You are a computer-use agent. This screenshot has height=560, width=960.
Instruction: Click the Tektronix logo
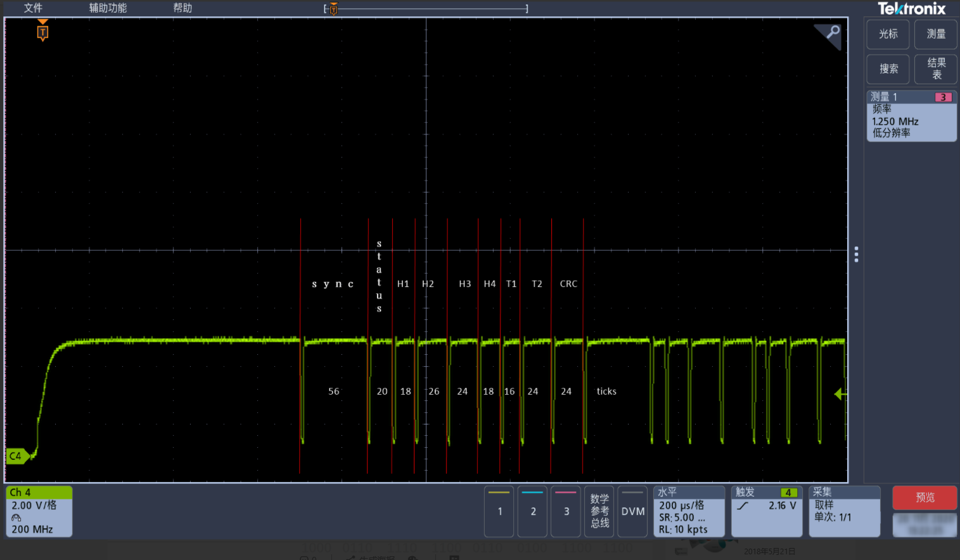click(x=911, y=9)
